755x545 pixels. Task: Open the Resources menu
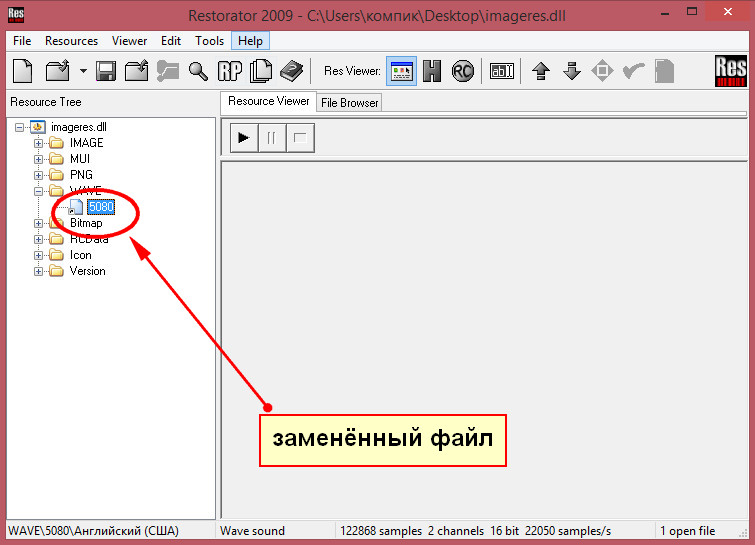pyautogui.click(x=71, y=41)
